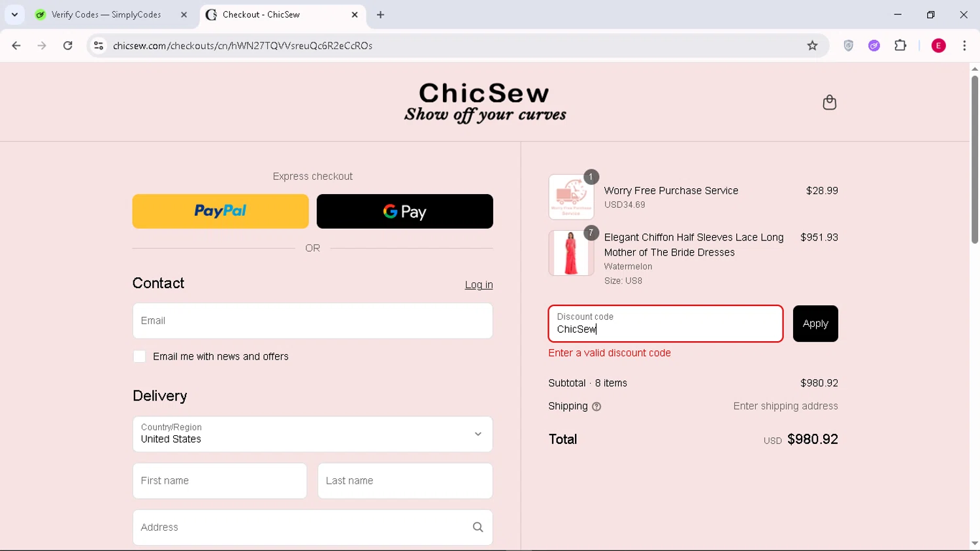980x551 pixels.
Task: Click the scrollbar down arrow
Action: [975, 544]
